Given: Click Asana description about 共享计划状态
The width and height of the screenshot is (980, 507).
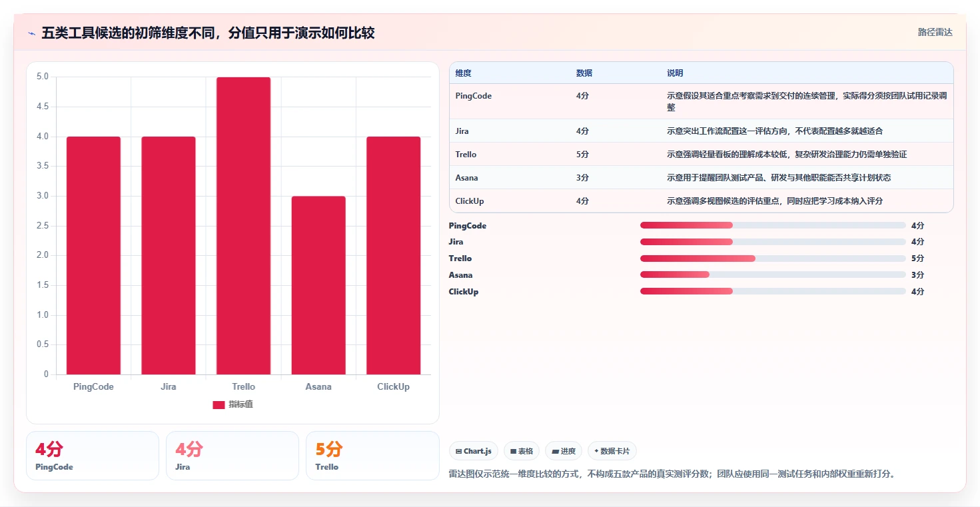Looking at the screenshot, I should (x=779, y=178).
